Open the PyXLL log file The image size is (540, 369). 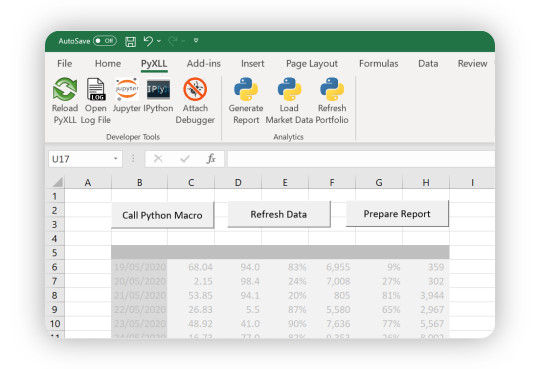(x=95, y=100)
